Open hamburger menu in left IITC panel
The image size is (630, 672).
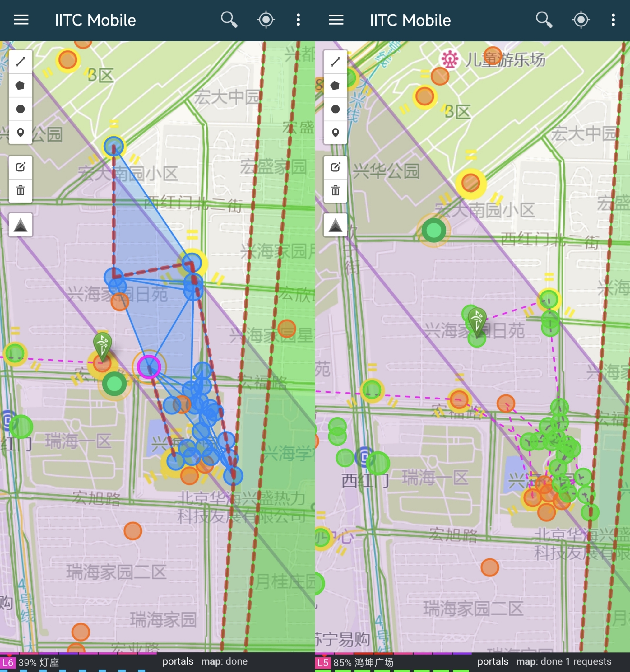pyautogui.click(x=21, y=20)
